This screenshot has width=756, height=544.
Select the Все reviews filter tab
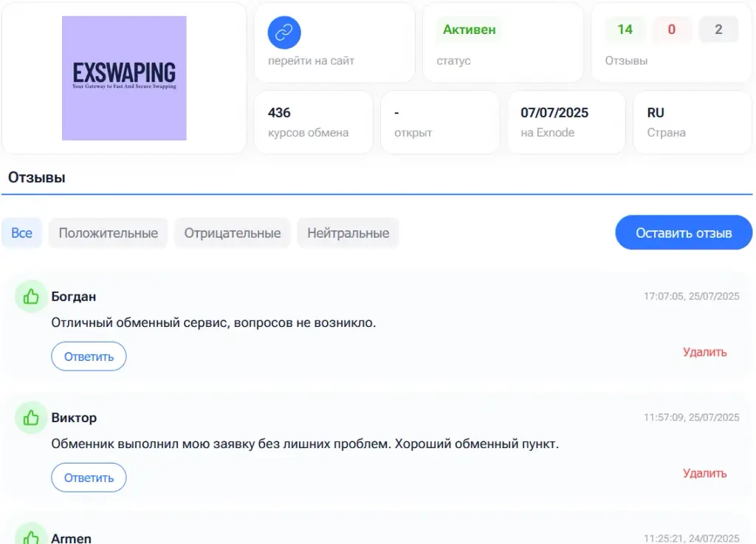click(x=21, y=233)
